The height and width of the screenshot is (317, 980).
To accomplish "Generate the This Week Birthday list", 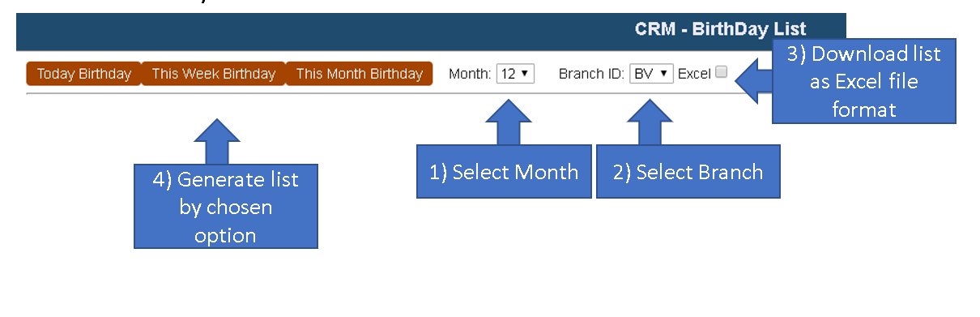I will pos(213,74).
